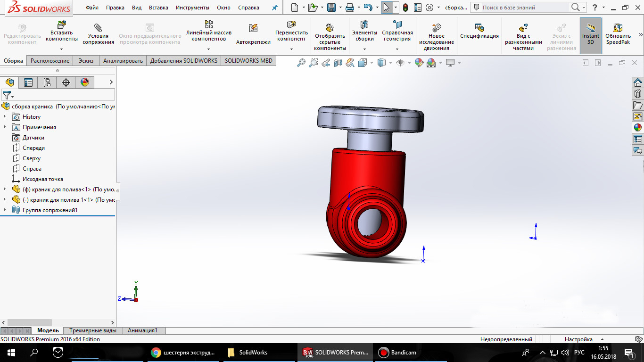Image resolution: width=644 pixels, height=362 pixels.
Task: Open SolidWorks Resources home icon in task pane
Action: 638,82
